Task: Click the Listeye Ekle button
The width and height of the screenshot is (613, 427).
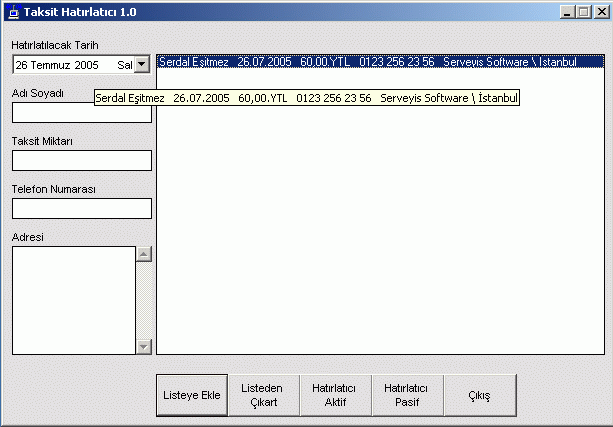Action: [x=192, y=396]
